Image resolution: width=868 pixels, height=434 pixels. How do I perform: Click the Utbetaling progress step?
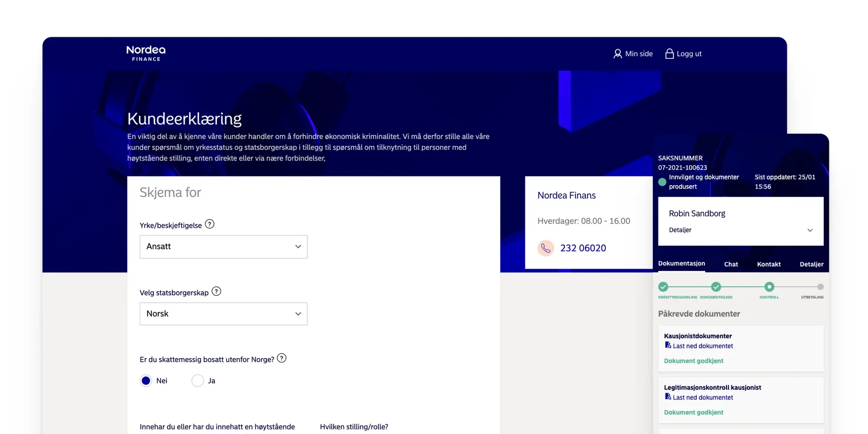821,287
